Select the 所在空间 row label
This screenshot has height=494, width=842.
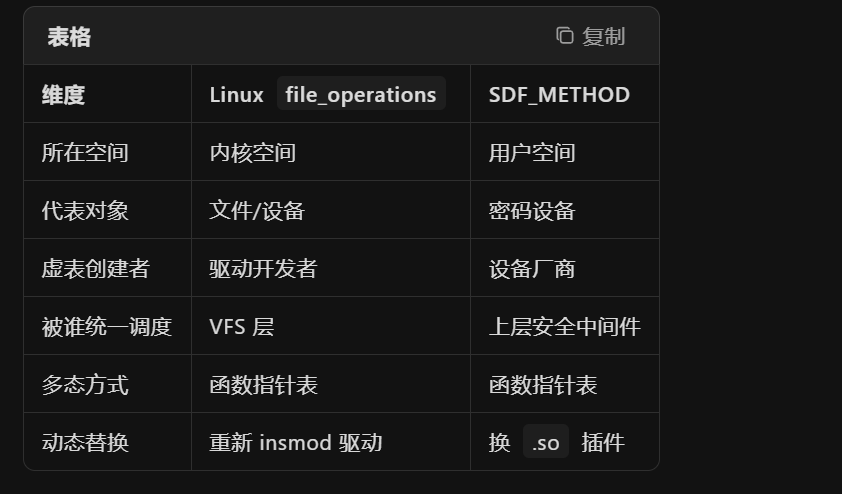tap(85, 152)
